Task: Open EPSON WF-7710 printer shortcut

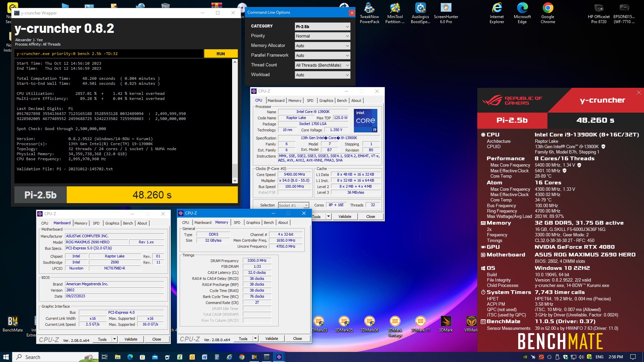Action: pos(624,13)
